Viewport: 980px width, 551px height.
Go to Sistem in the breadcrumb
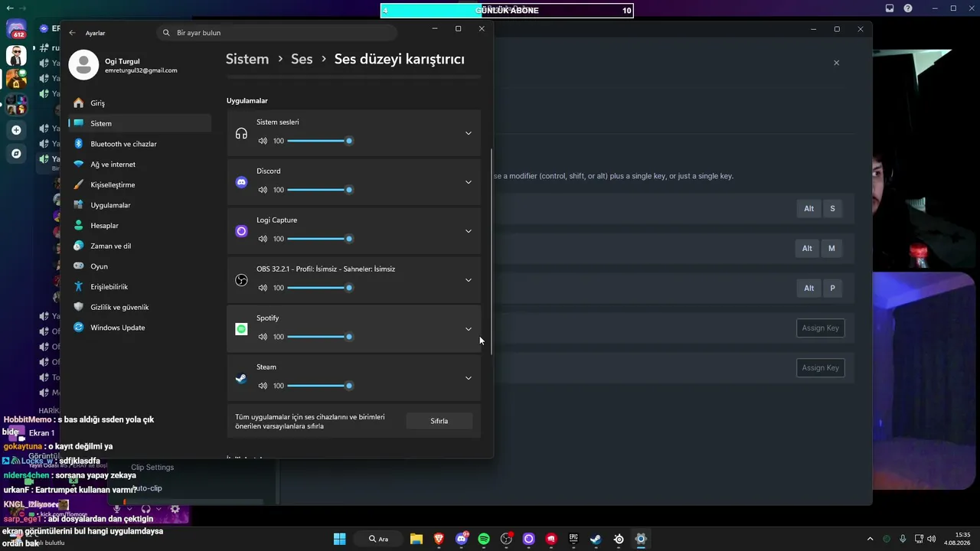247,59
